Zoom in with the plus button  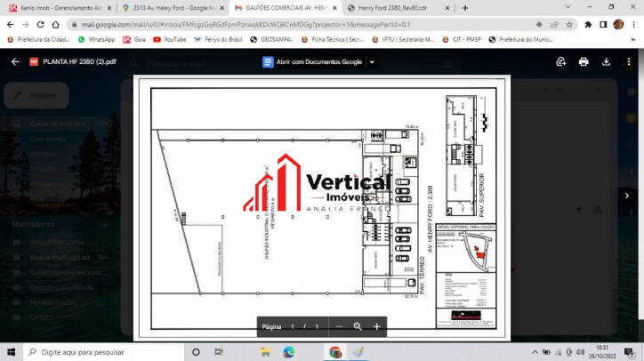(x=376, y=326)
